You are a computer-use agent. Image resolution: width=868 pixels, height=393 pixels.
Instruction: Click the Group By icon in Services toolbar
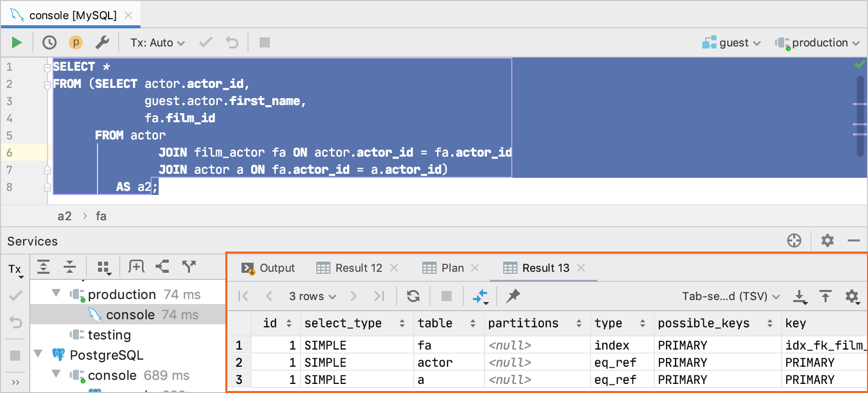104,267
